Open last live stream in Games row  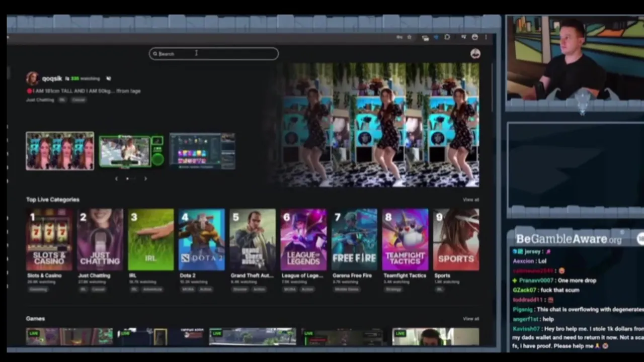436,337
